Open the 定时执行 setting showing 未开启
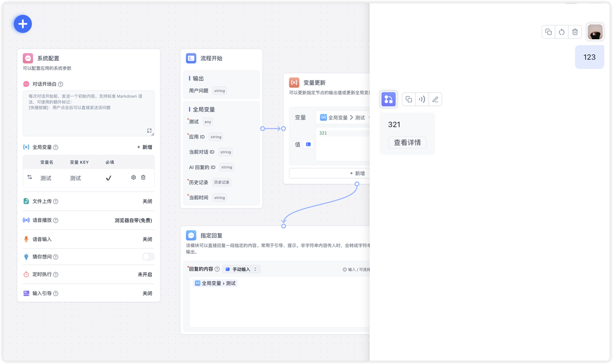This screenshot has height=364, width=613. (145, 274)
